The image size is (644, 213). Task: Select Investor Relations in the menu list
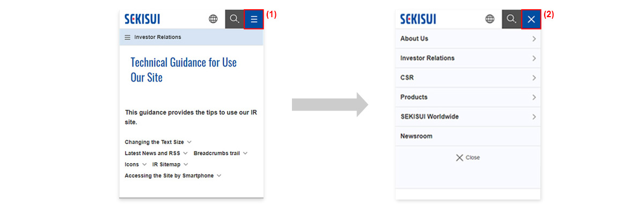click(x=468, y=58)
